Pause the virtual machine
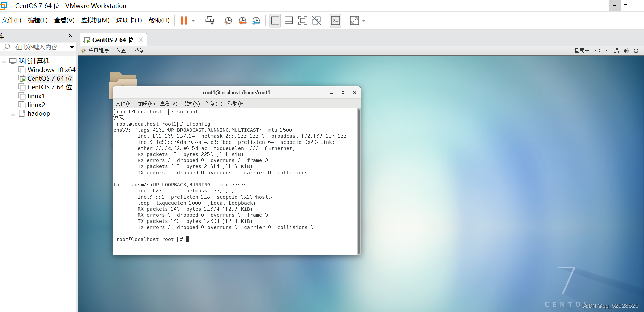644x312 pixels. coord(184,21)
